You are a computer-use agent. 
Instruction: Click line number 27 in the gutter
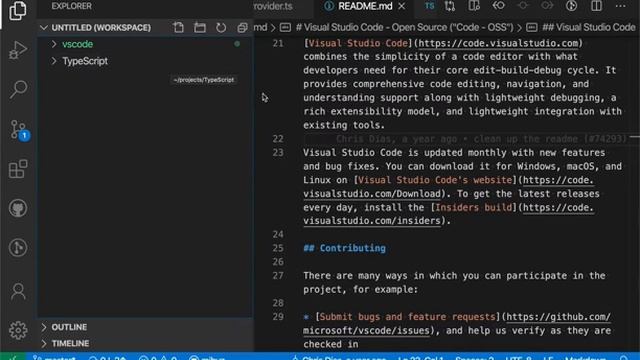278,276
